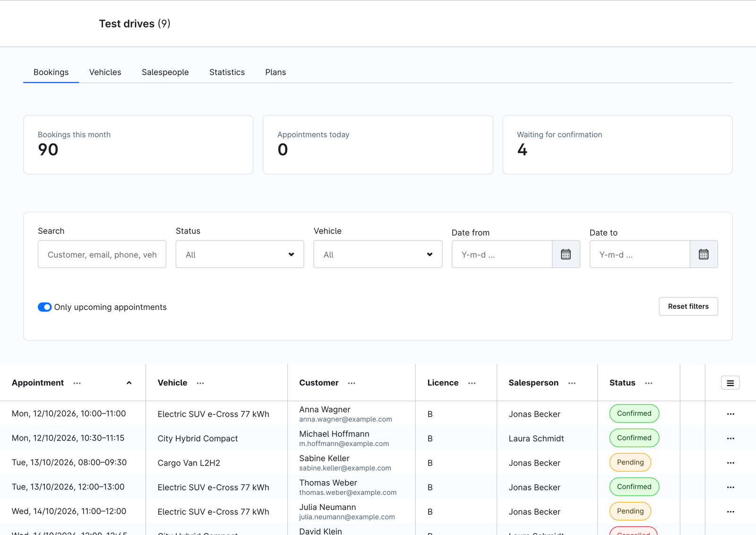Open Vehicle column options menu
Viewport: 756px width, 535px height.
200,383
